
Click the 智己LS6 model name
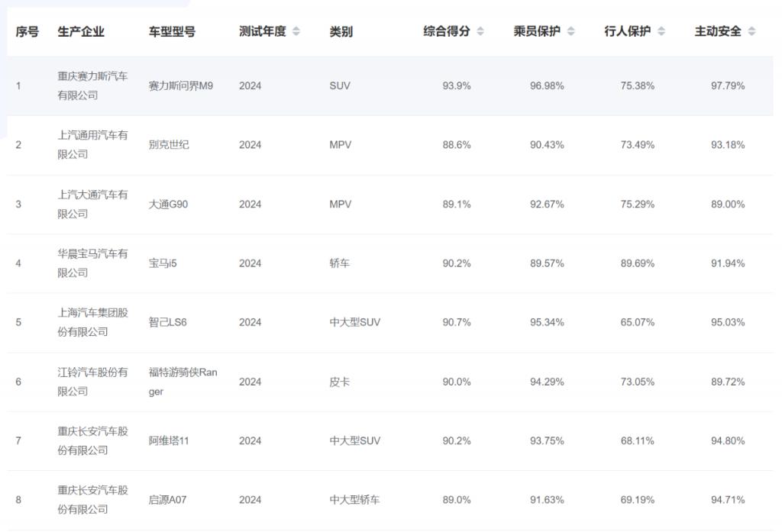(168, 322)
